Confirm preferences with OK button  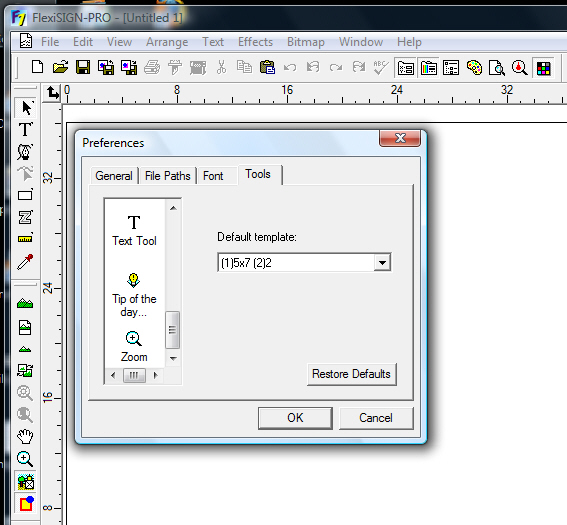295,418
